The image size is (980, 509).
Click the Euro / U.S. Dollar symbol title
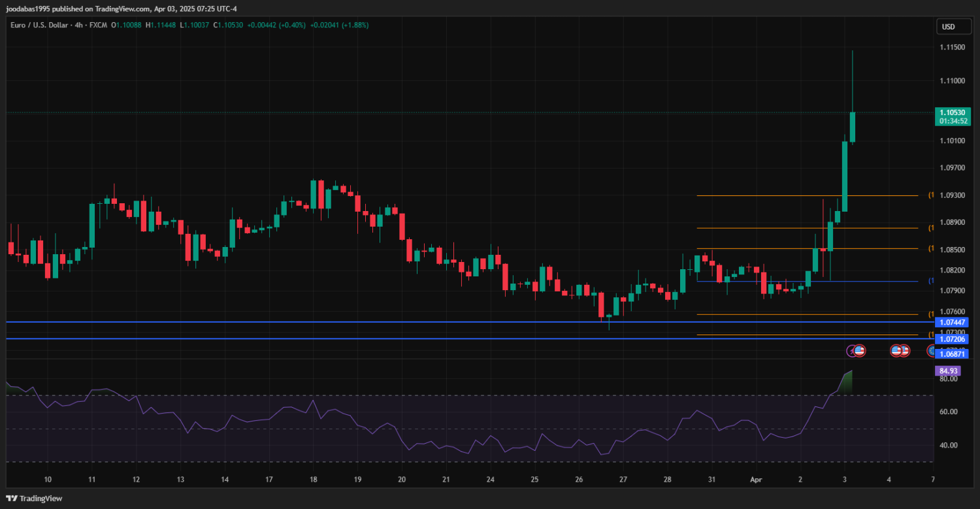point(38,25)
